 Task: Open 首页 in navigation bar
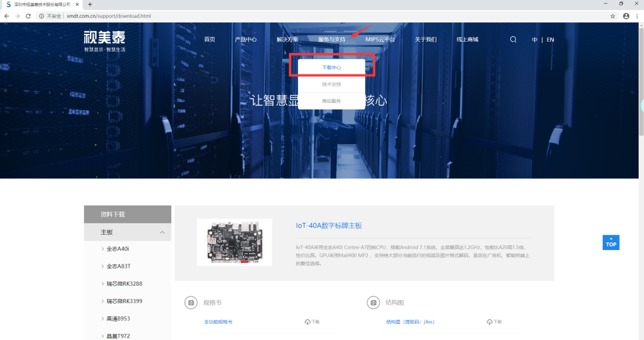click(x=209, y=39)
